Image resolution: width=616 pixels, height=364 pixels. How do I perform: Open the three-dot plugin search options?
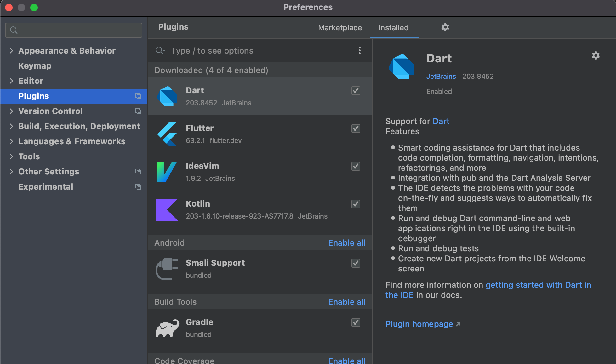pyautogui.click(x=359, y=51)
